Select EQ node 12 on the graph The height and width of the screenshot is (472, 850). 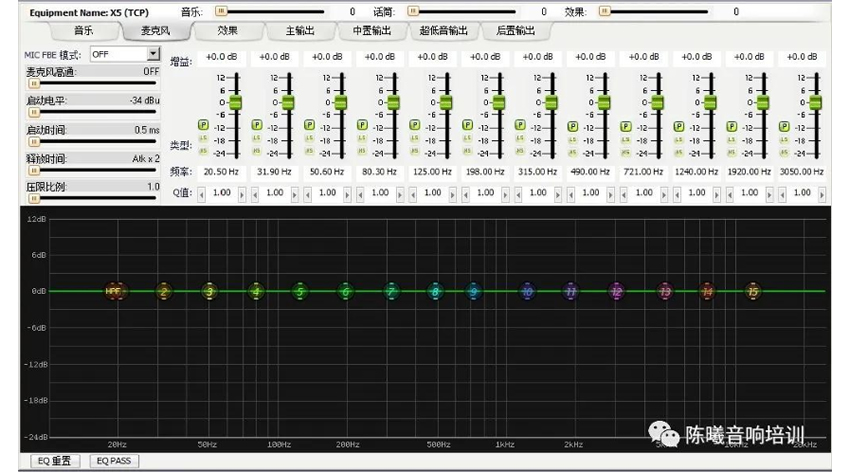click(x=616, y=292)
